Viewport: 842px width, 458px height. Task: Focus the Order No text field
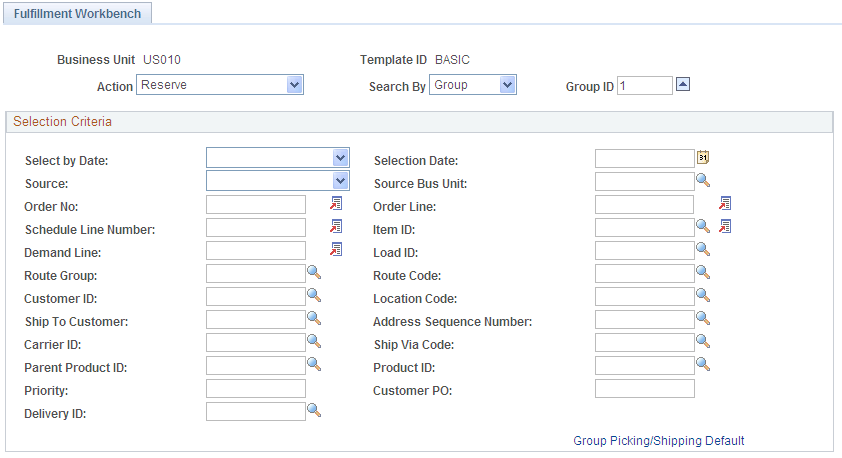click(x=256, y=205)
